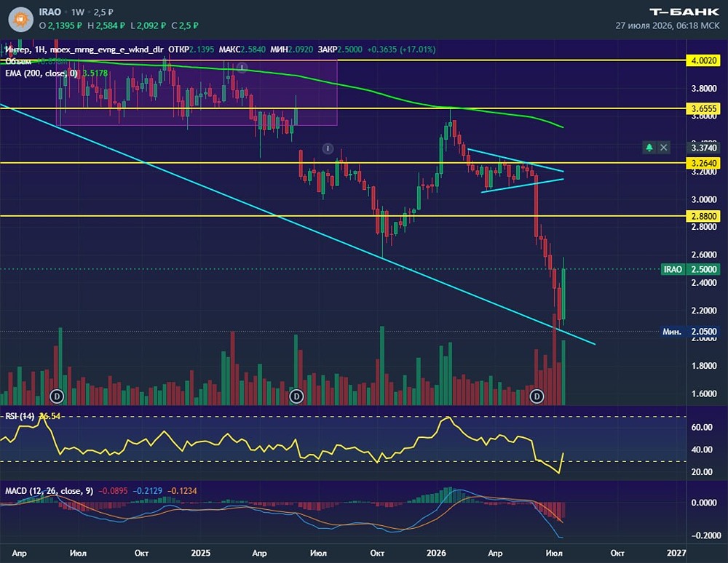Click the IRAO ticker logo icon
Screen dimensions: 728x563
tap(20, 20)
